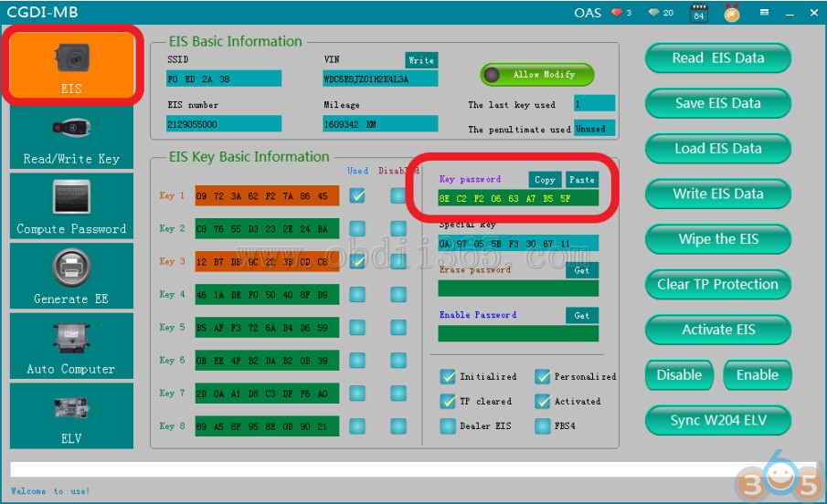827x504 pixels.
Task: Open the ELV module
Action: [71, 416]
